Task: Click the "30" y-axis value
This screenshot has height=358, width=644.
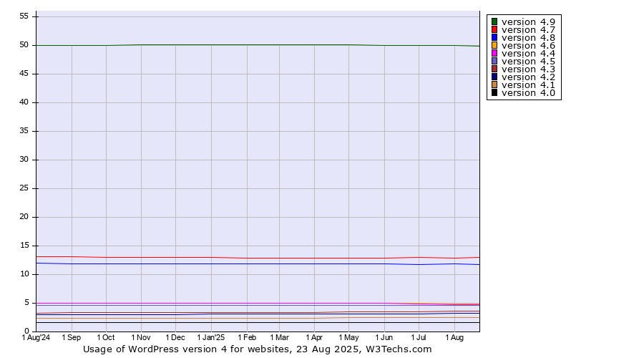Action: [x=24, y=160]
